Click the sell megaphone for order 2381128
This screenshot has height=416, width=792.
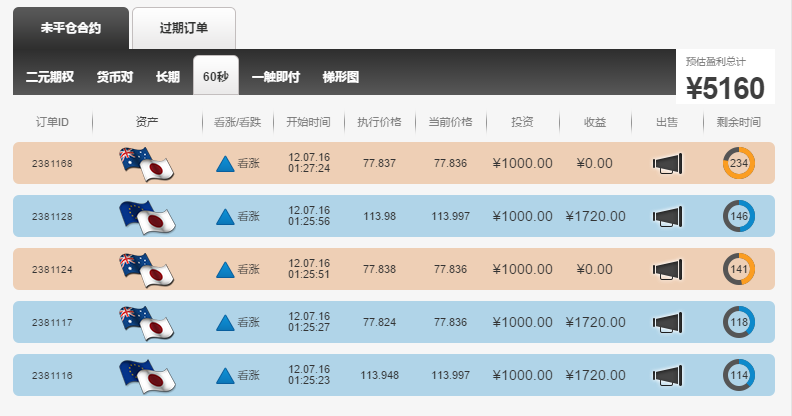point(667,217)
